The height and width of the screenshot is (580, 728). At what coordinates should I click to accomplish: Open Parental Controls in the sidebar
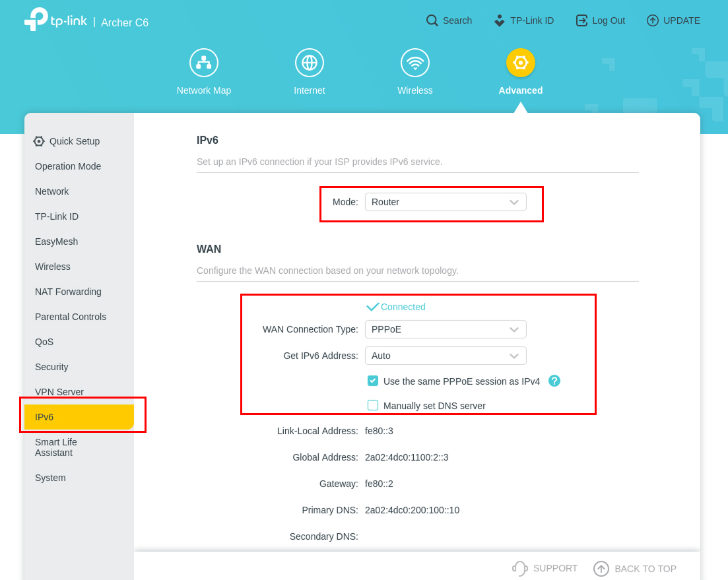coord(71,317)
